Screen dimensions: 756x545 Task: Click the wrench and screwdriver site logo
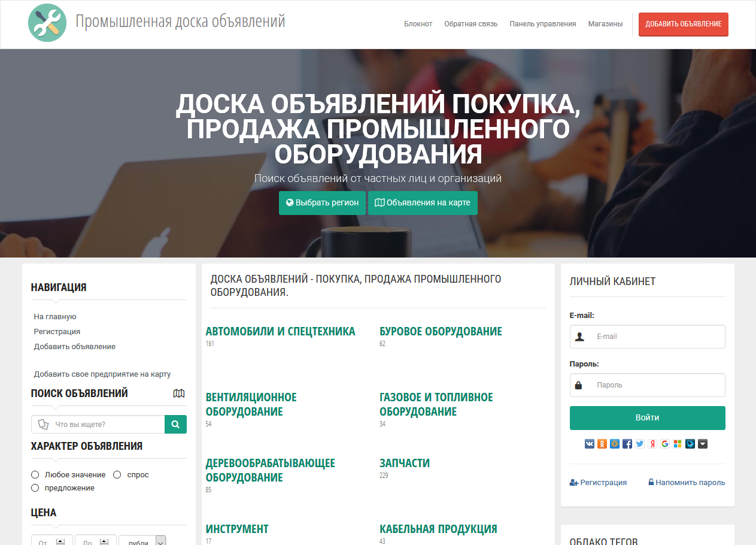(x=47, y=23)
